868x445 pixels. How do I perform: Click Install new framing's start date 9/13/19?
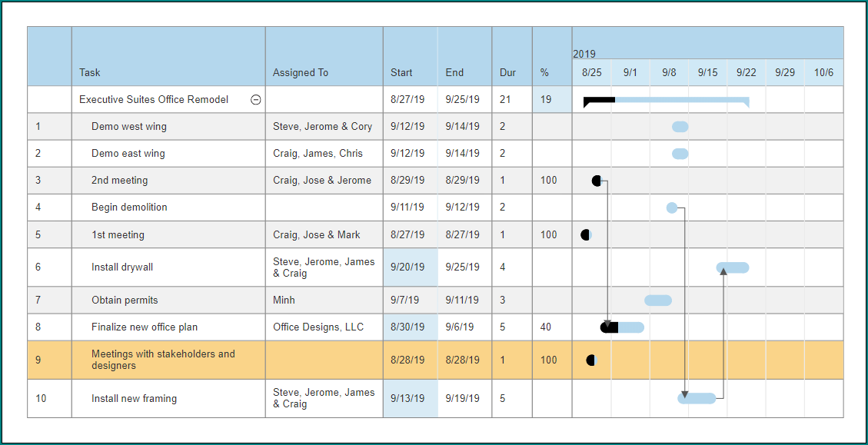(411, 399)
